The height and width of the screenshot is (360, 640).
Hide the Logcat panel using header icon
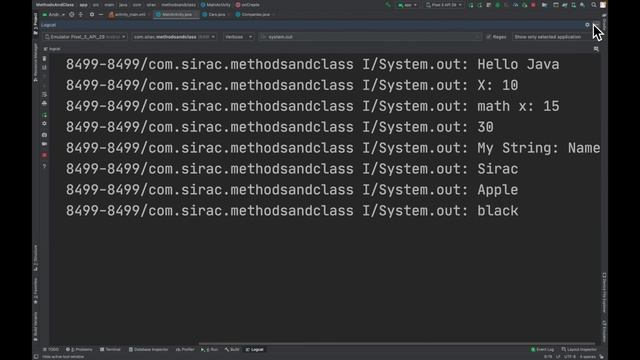(596, 25)
